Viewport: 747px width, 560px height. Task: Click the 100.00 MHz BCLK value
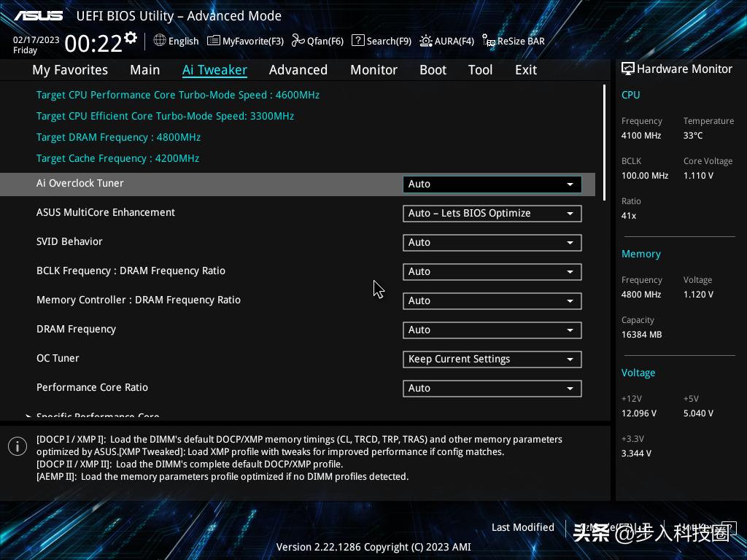645,176
